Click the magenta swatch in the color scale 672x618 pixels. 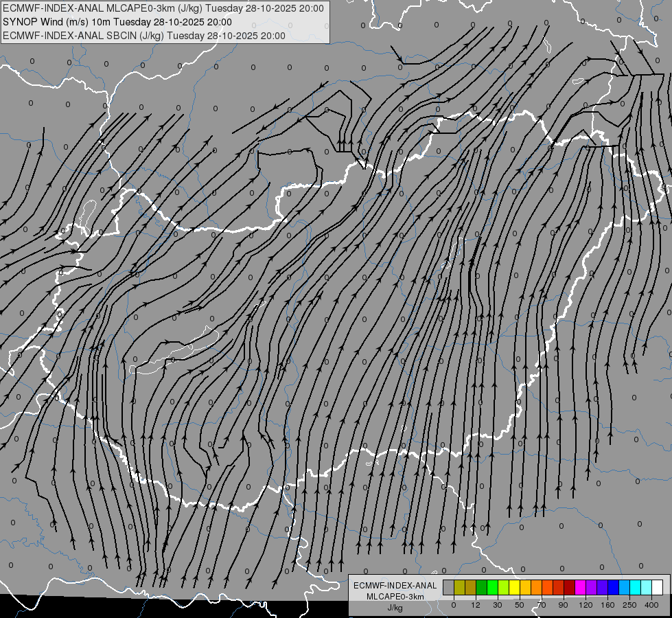click(x=580, y=587)
